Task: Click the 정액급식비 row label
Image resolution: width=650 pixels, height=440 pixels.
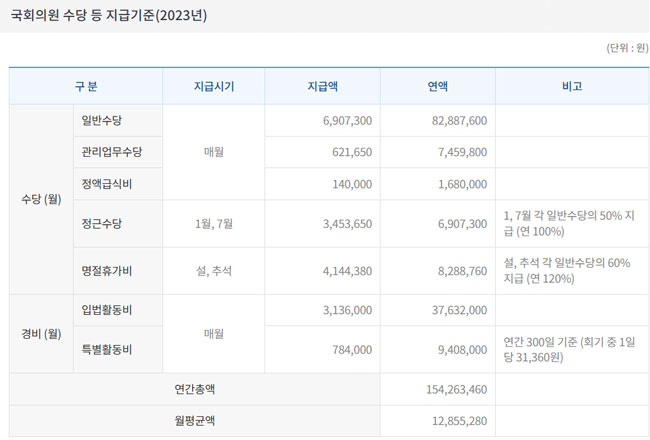Action: (106, 184)
